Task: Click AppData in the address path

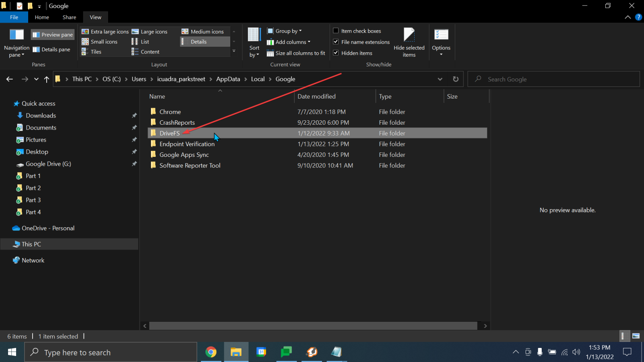Action: (x=228, y=79)
